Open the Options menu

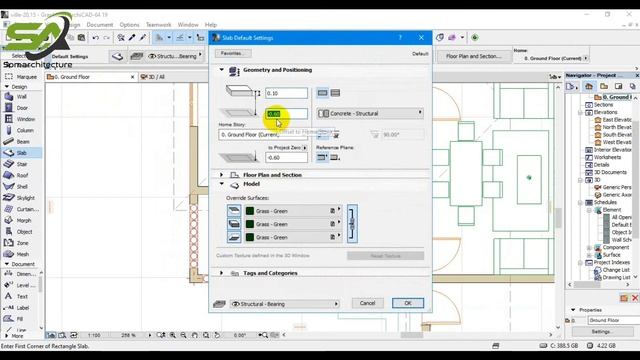tap(129, 25)
